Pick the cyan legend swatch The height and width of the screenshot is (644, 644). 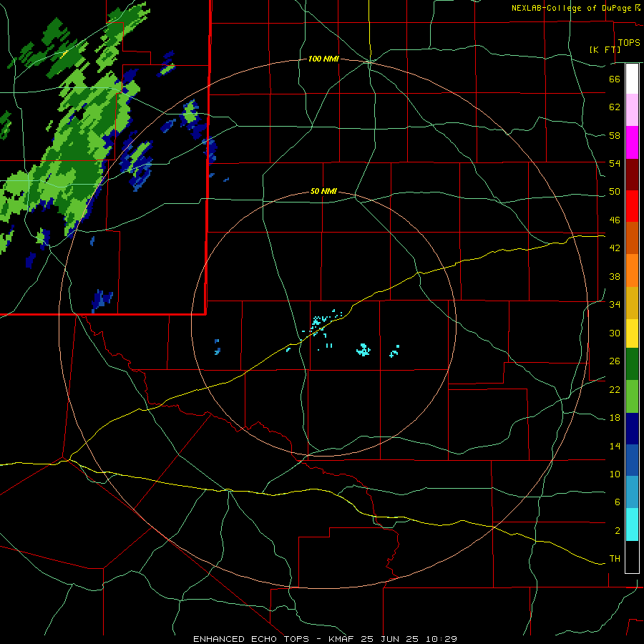click(x=632, y=525)
